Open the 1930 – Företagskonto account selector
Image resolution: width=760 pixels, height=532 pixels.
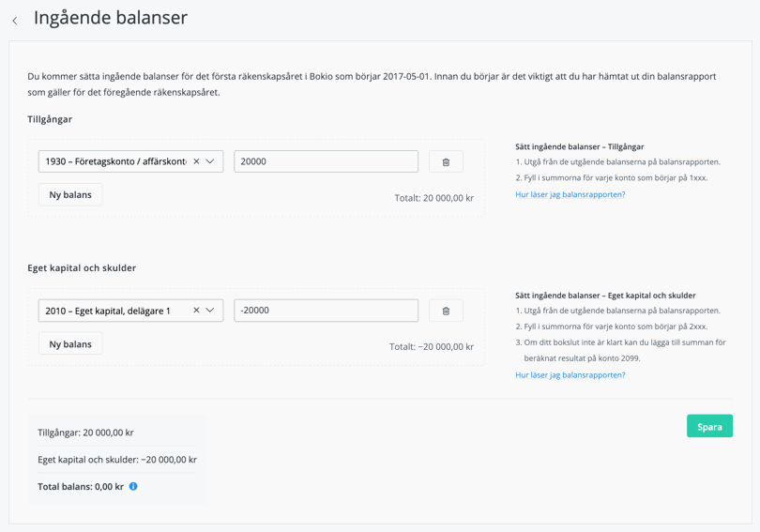click(x=114, y=161)
